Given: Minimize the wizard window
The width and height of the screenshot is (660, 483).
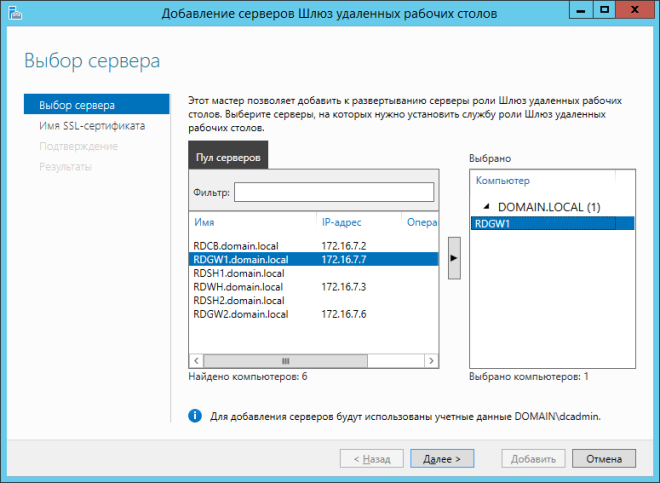Looking at the screenshot, I should point(578,11).
